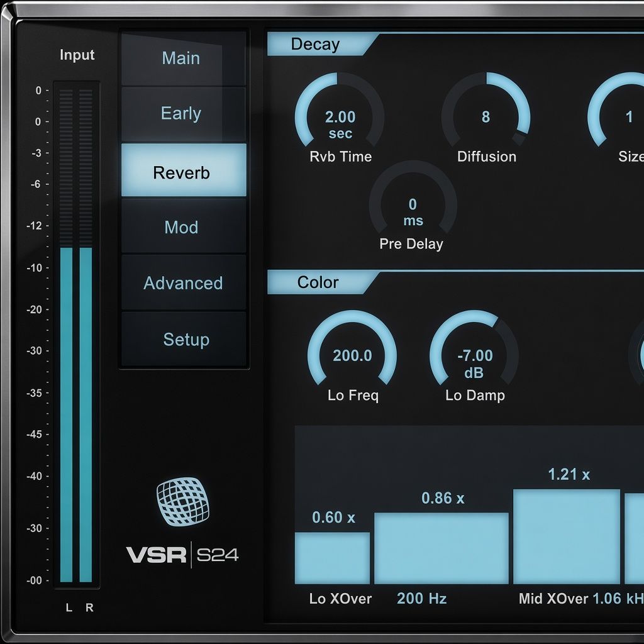
Task: Click the Diffusion value 8
Action: point(486,117)
